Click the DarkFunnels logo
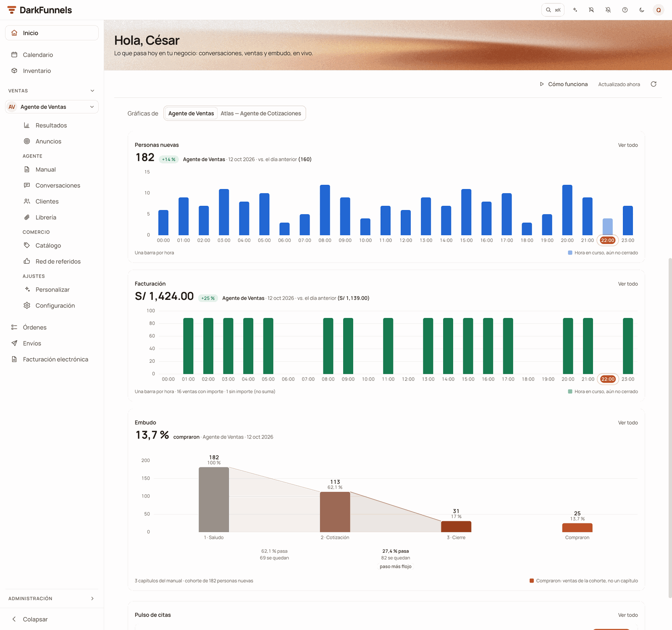 tap(40, 10)
